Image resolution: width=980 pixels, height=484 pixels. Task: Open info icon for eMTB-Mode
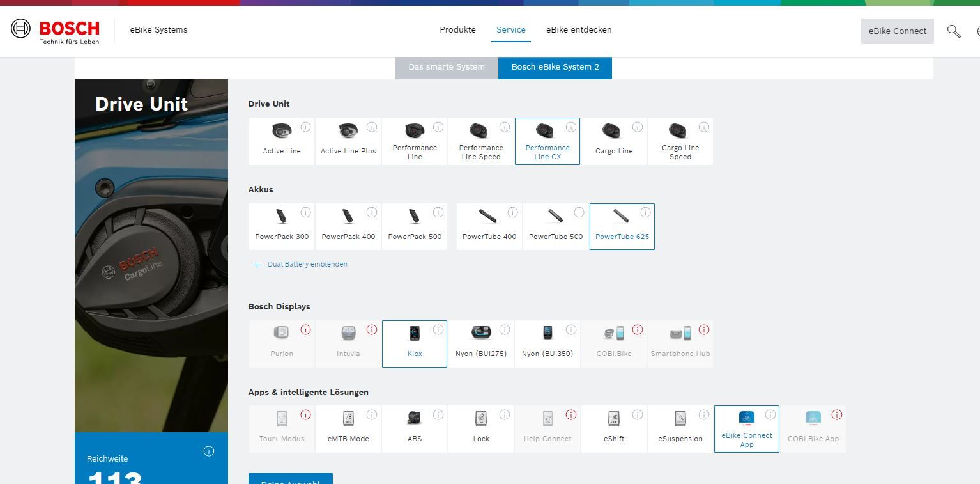[372, 414]
